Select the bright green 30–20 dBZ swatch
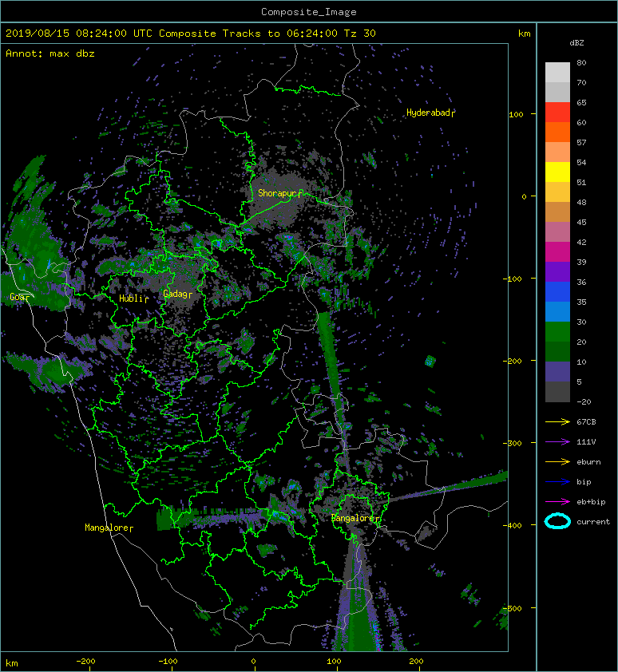This screenshot has height=672, width=618. pos(557,331)
